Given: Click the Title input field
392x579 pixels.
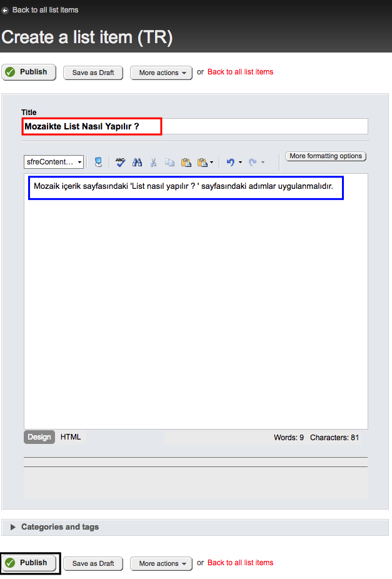Looking at the screenshot, I should tap(195, 126).
